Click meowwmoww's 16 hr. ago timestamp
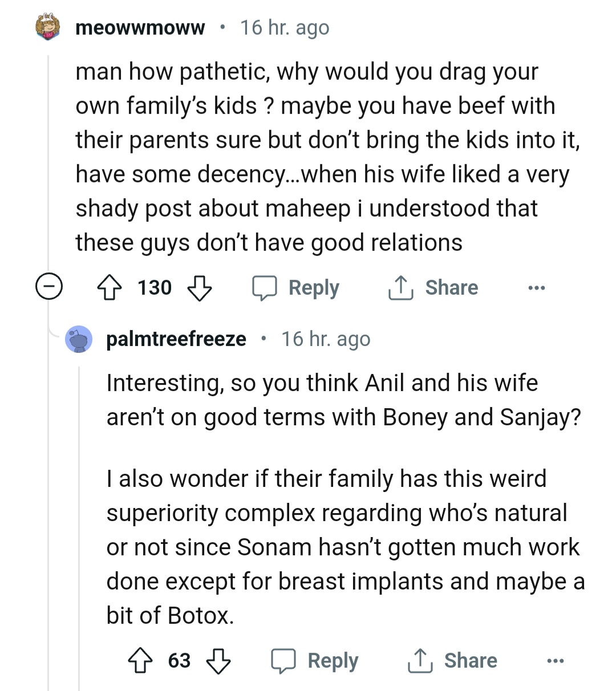Viewport: 616px width, 691px height. pyautogui.click(x=285, y=27)
